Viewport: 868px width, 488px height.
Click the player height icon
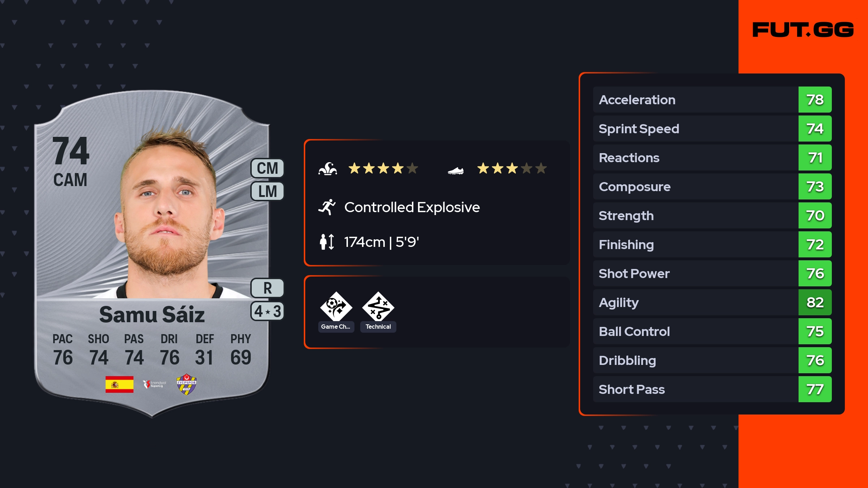(x=327, y=242)
